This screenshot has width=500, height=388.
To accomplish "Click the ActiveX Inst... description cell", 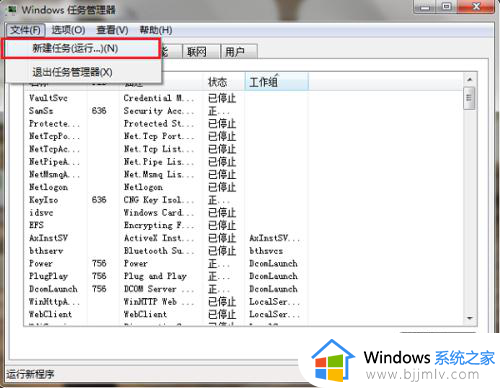I will coord(158,238).
